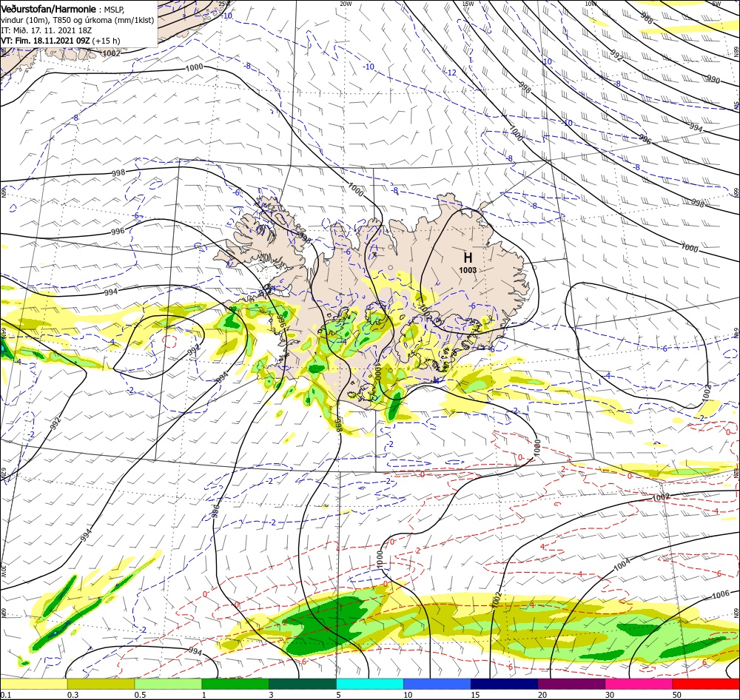Screen dimensions: 740x700
Task: Click the light green 0.5–1 legend swatch
Action: coord(168,684)
